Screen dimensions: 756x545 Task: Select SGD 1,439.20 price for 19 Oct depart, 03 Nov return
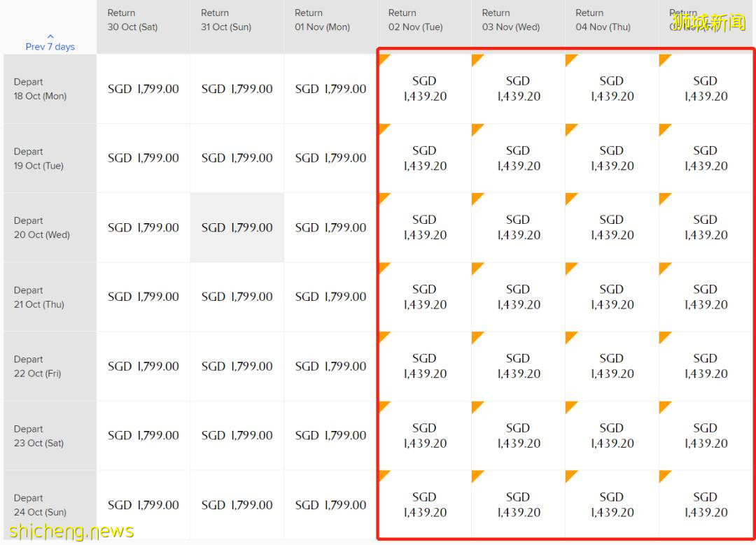[518, 158]
